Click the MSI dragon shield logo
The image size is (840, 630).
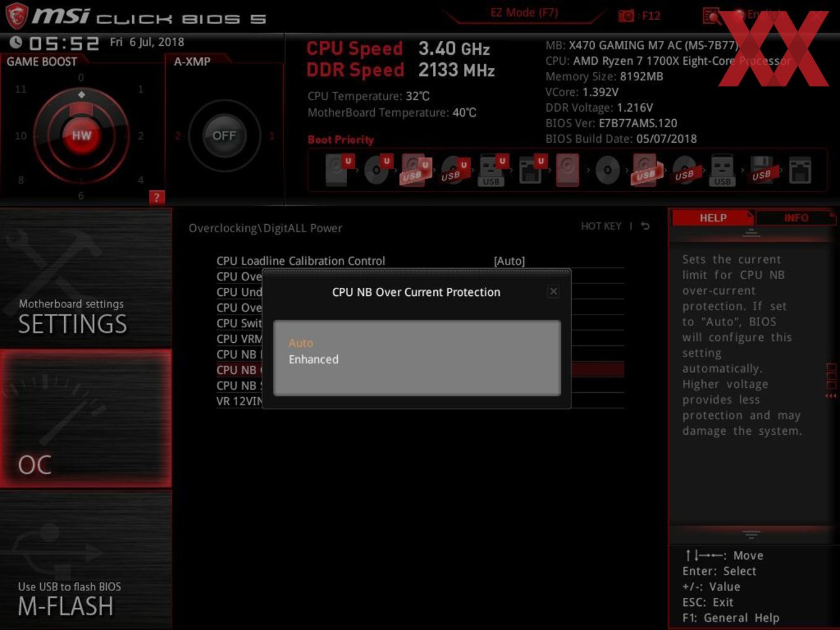(x=17, y=15)
